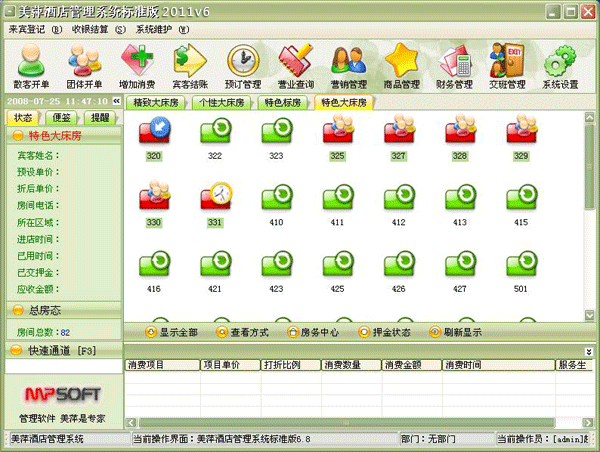Open 商品管理 star icon

[x=402, y=66]
